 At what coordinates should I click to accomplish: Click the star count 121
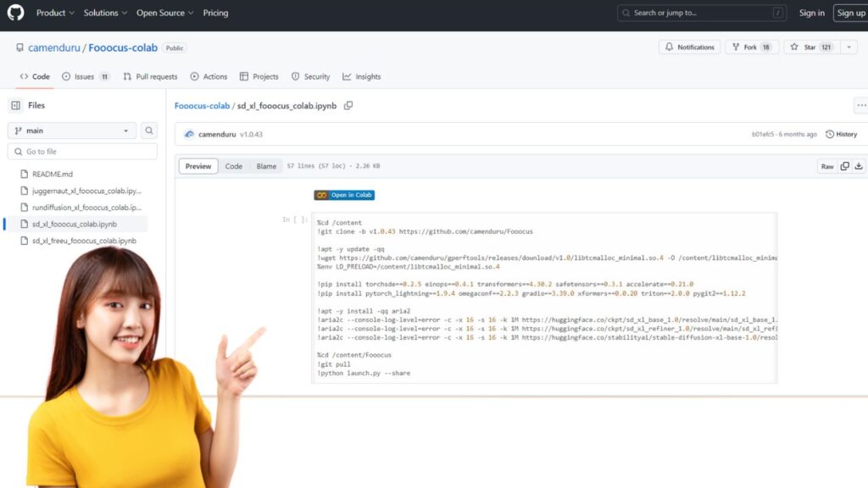point(826,47)
